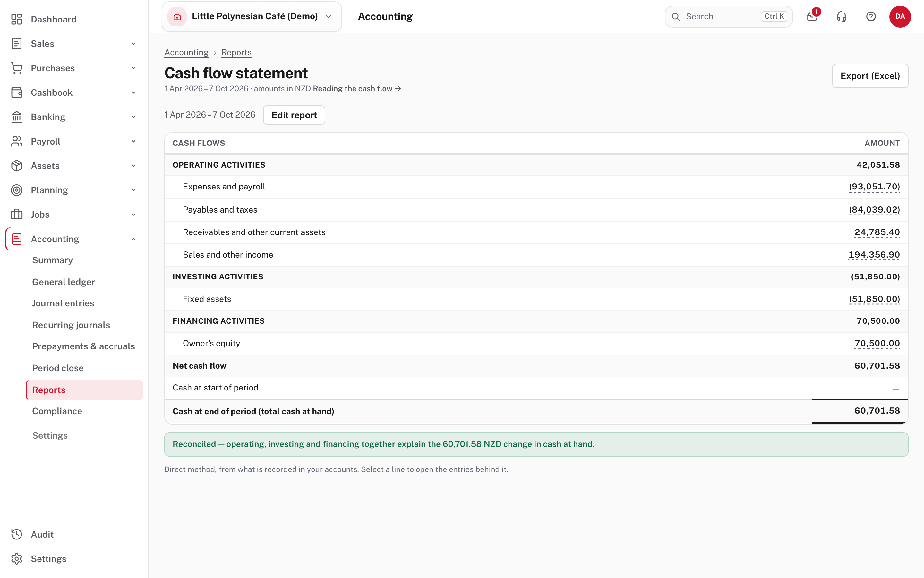Click the Jobs briefcase icon
This screenshot has width=924, height=578.
tap(17, 215)
